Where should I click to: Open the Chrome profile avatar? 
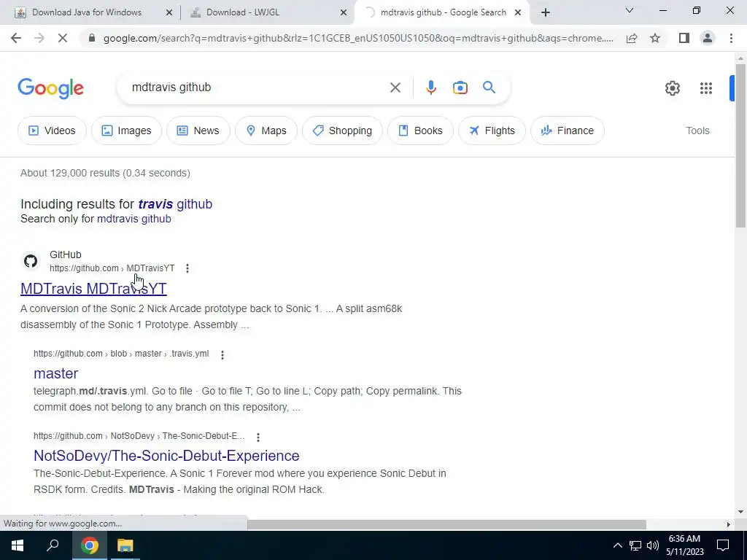(x=708, y=38)
